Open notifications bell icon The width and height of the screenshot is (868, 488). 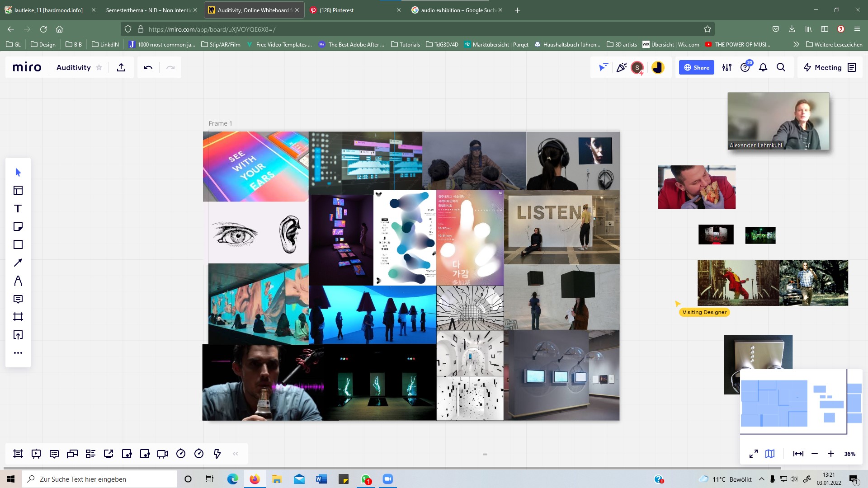(x=763, y=67)
